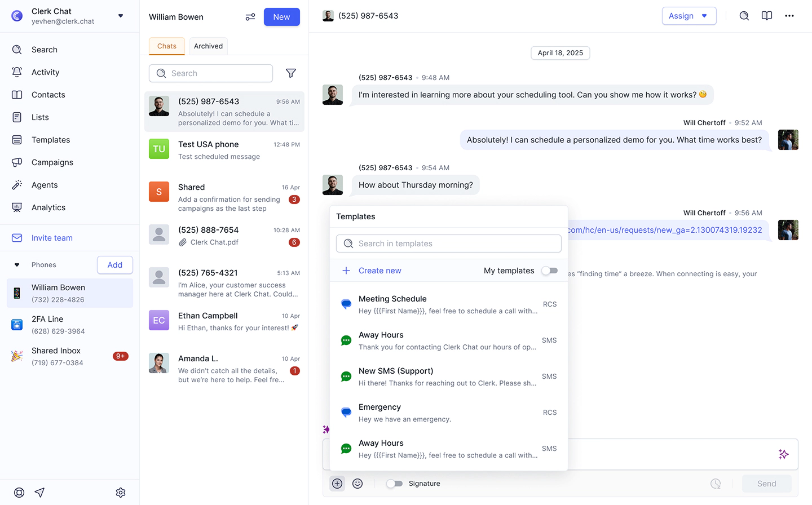812x505 pixels.
Task: Click the AI sparkle icon in message box
Action: point(783,454)
